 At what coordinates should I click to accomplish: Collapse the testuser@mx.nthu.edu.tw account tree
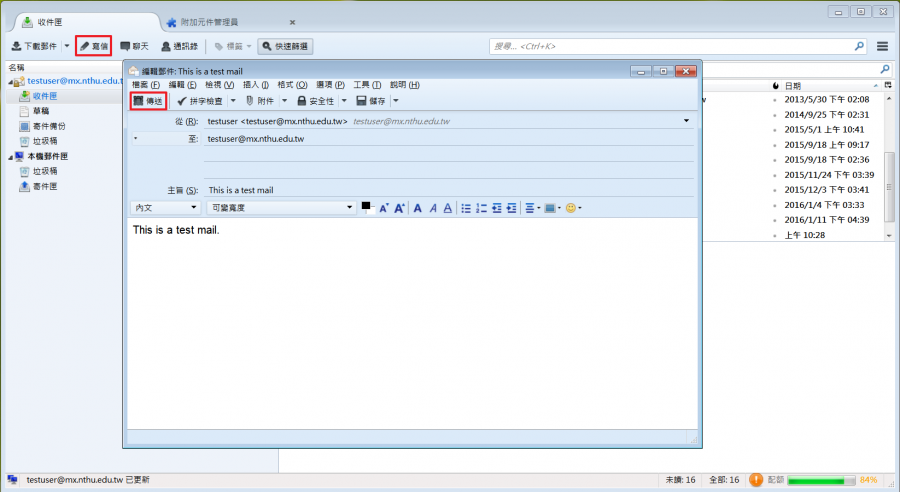[9, 81]
